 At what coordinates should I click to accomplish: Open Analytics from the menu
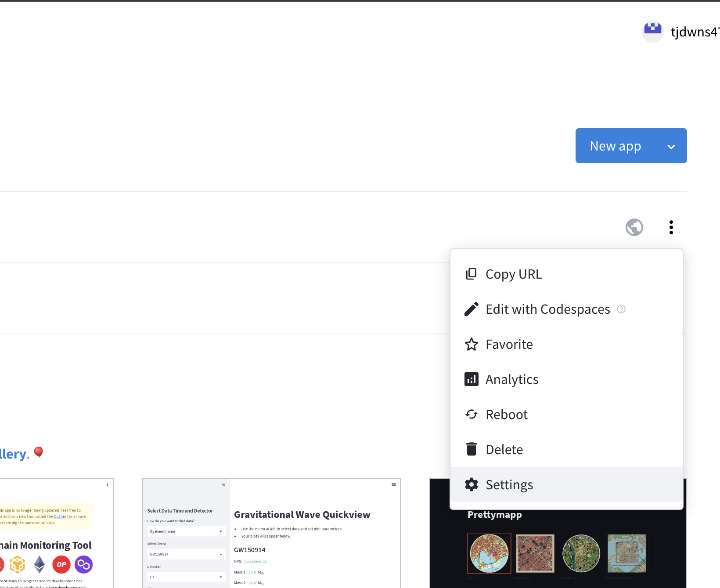pos(566,379)
